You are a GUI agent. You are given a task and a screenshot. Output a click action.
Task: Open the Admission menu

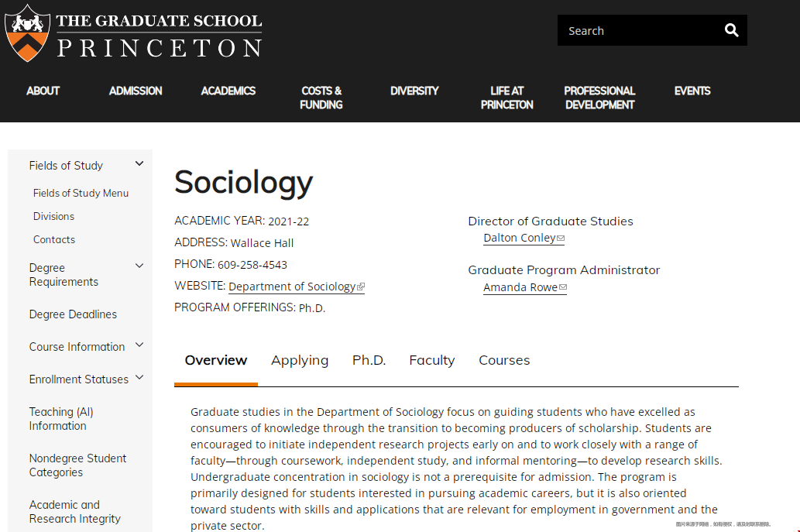click(136, 91)
